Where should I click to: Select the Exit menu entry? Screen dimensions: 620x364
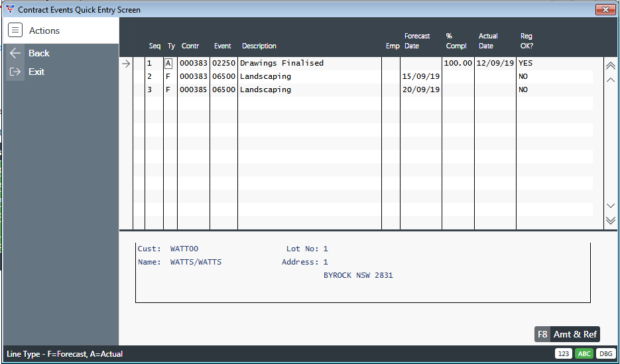36,72
